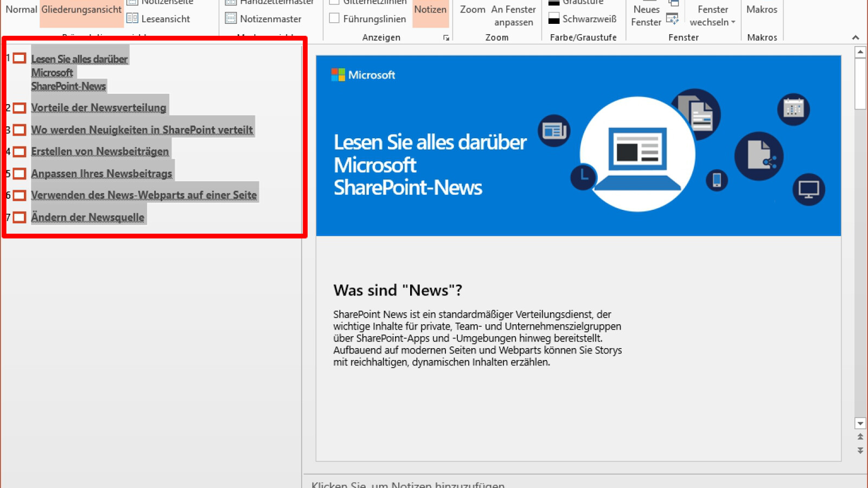Select slide 3 icon in outline
The height and width of the screenshot is (488, 868).
20,130
